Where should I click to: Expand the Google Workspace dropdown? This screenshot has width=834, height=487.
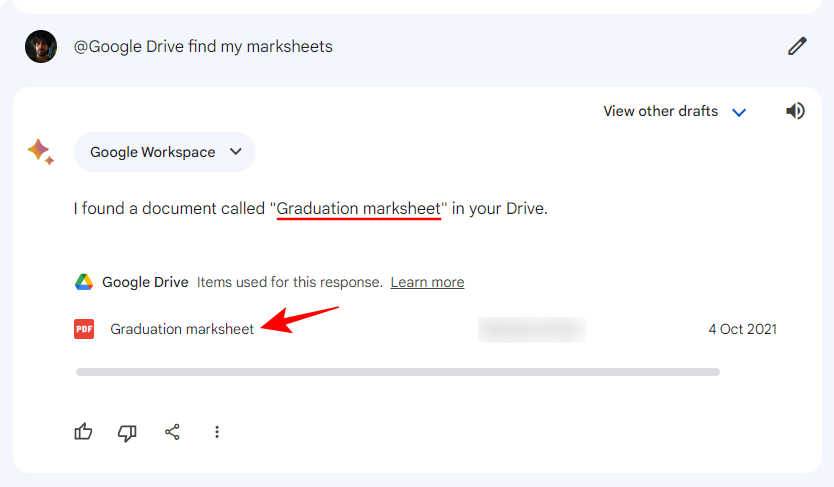coord(165,152)
